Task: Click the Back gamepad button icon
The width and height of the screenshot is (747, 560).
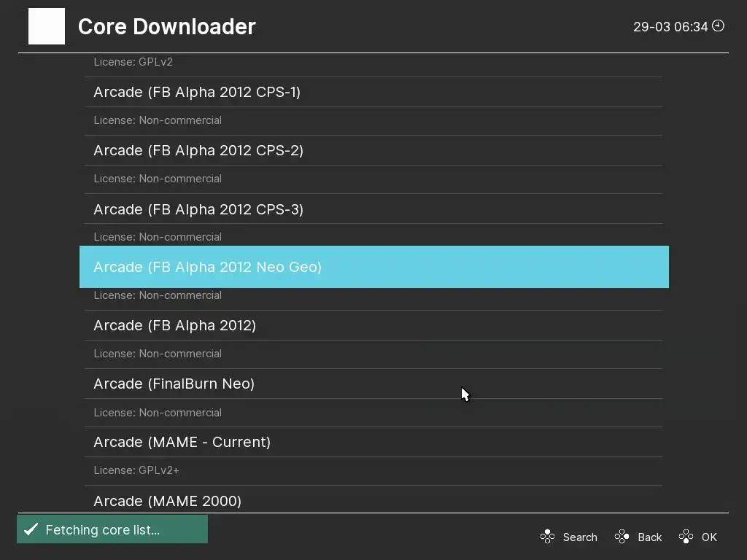Action: click(x=622, y=537)
